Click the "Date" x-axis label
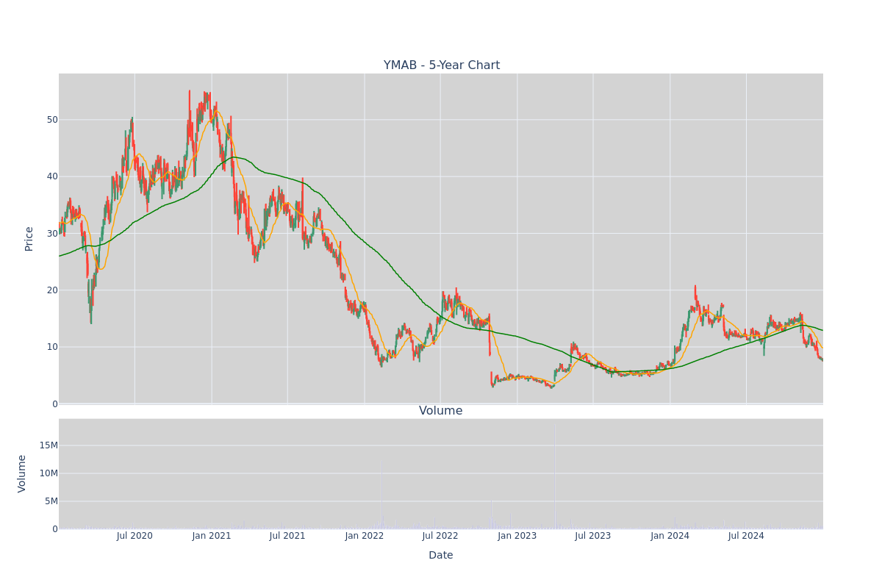 coord(441,556)
